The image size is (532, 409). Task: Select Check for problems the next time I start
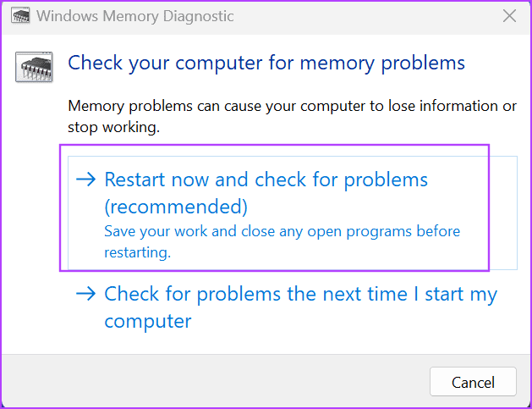point(300,295)
